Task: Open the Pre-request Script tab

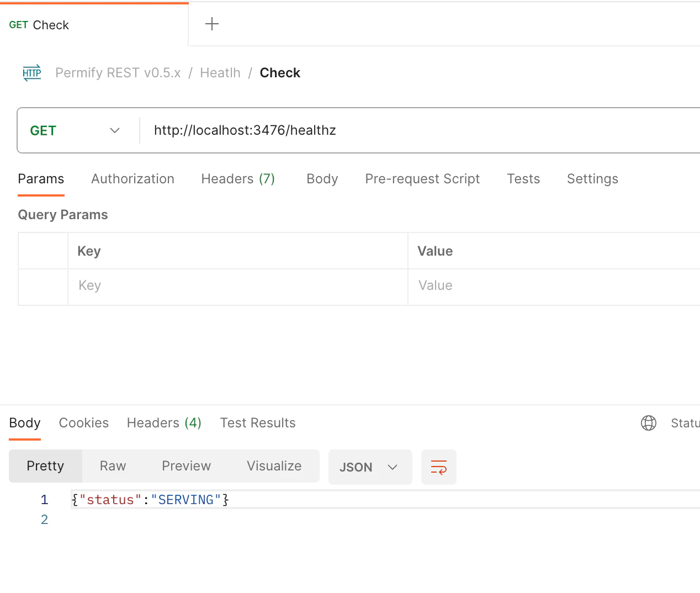Action: 422,178
